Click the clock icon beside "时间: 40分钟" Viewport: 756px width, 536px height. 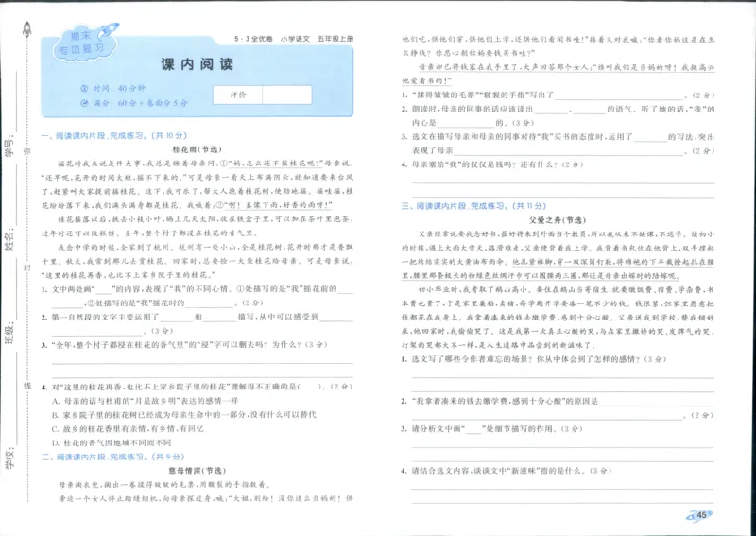[84, 89]
